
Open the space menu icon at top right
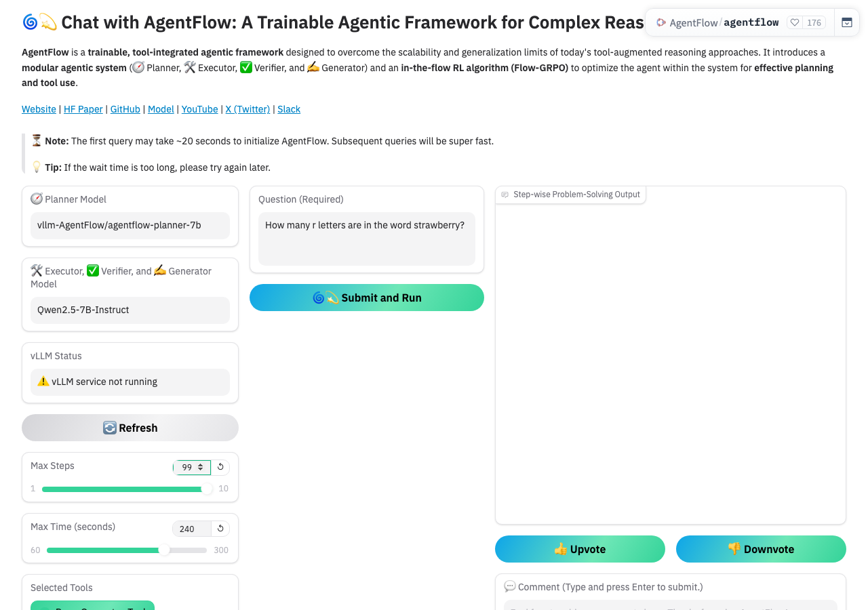point(847,22)
